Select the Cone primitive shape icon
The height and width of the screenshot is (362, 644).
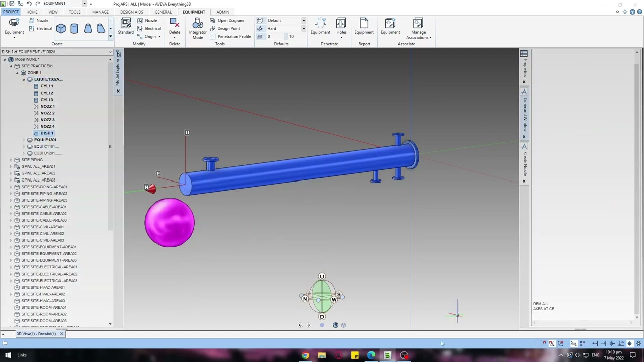(88, 29)
